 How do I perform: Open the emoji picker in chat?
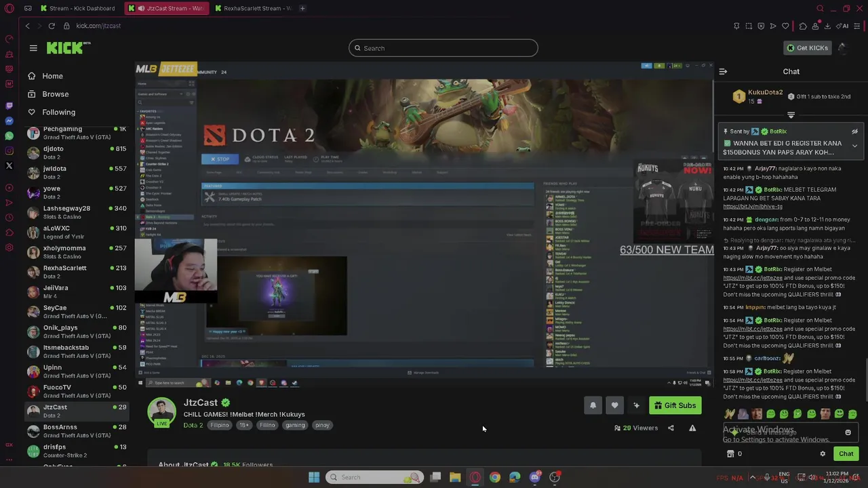click(848, 432)
